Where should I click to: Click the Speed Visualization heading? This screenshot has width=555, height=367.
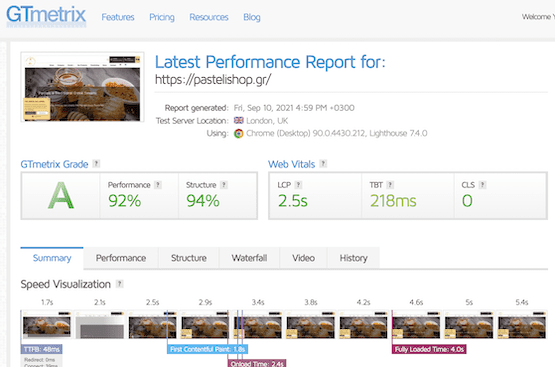coord(65,284)
